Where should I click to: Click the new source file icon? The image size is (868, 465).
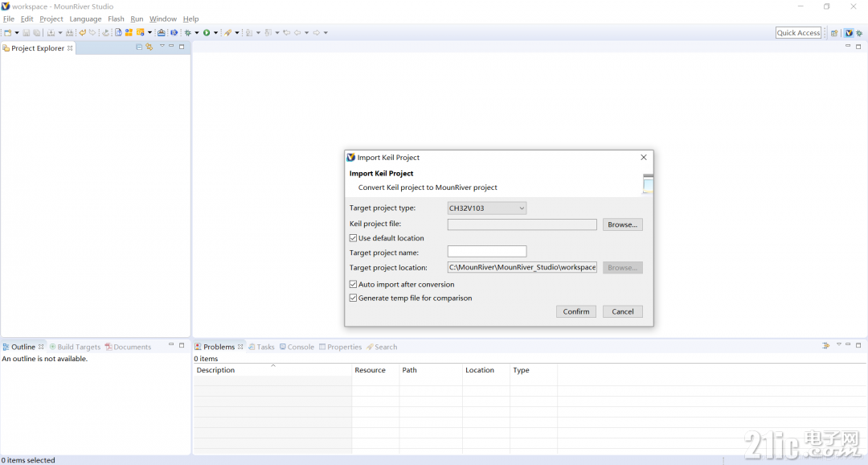(x=118, y=33)
